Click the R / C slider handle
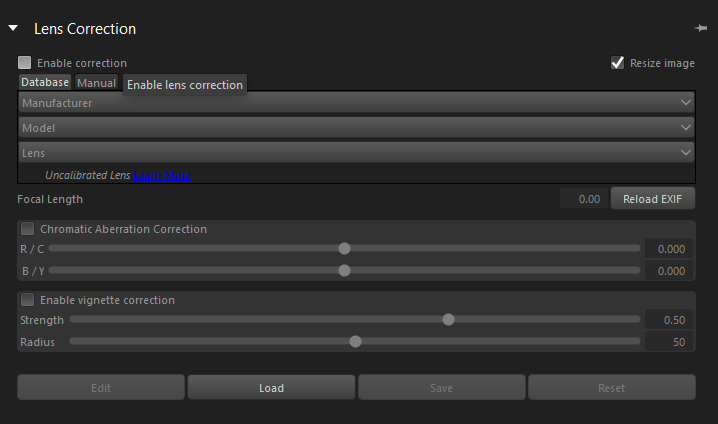Screen dimensions: 718x424 click(x=344, y=249)
